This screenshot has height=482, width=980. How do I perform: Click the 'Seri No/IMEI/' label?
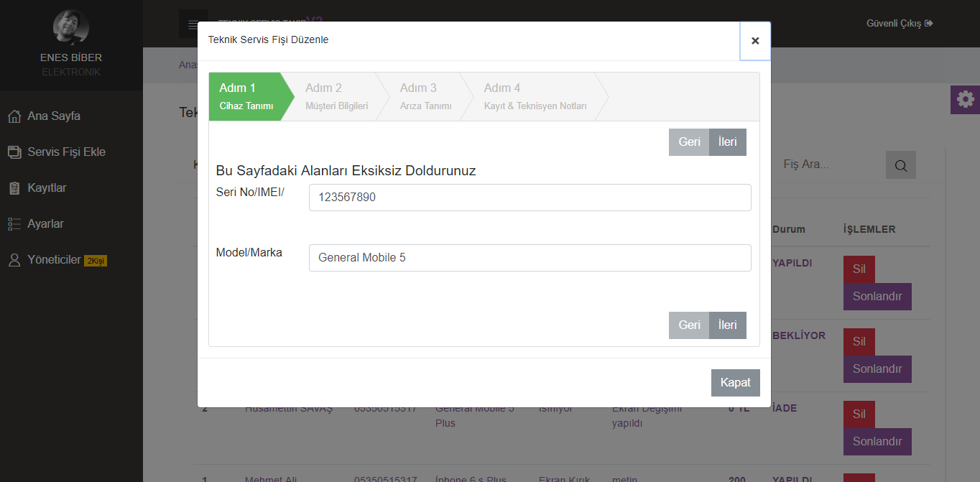coord(250,192)
